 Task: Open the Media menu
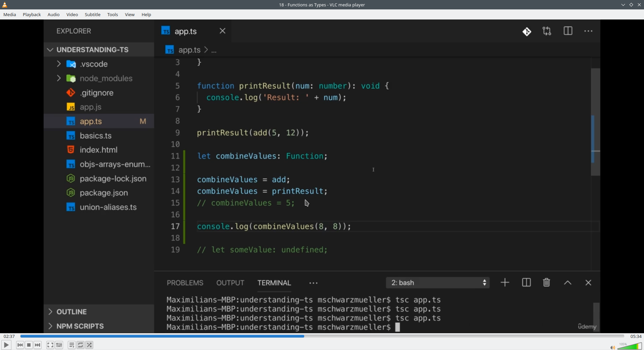(x=10, y=15)
